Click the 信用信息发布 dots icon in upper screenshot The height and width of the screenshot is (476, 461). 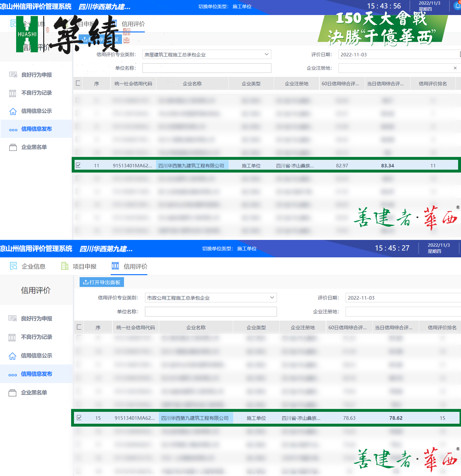13,130
